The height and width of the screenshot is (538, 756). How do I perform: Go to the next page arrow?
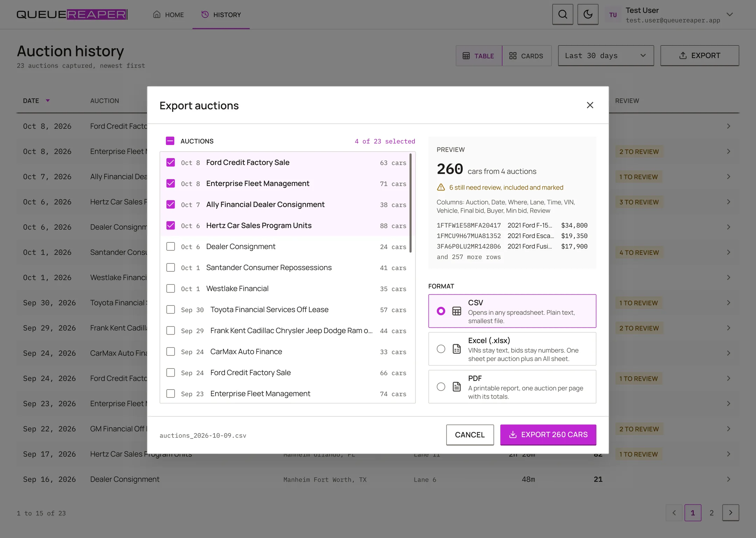(731, 513)
